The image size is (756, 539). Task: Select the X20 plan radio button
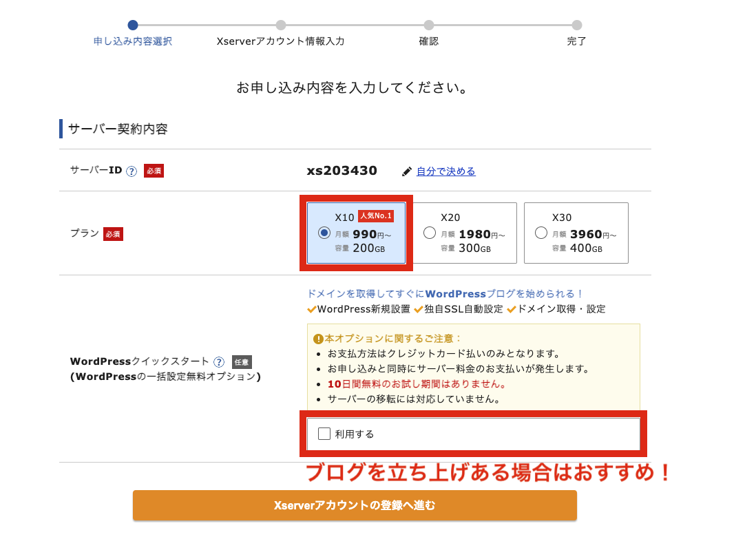430,233
